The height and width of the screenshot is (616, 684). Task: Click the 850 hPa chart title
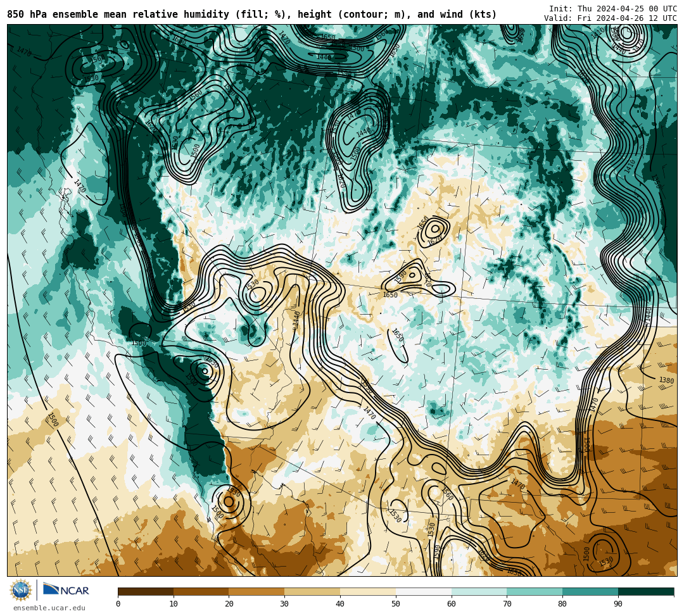point(251,15)
